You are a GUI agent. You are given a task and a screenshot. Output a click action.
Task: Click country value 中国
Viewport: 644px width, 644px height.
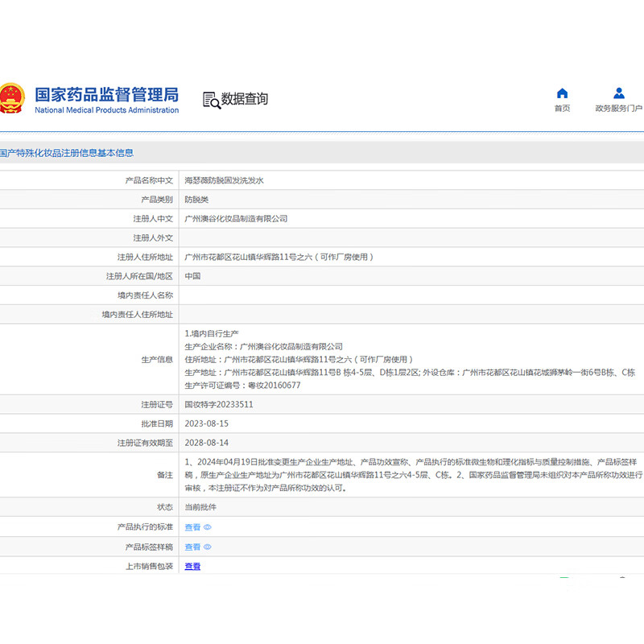tap(192, 276)
